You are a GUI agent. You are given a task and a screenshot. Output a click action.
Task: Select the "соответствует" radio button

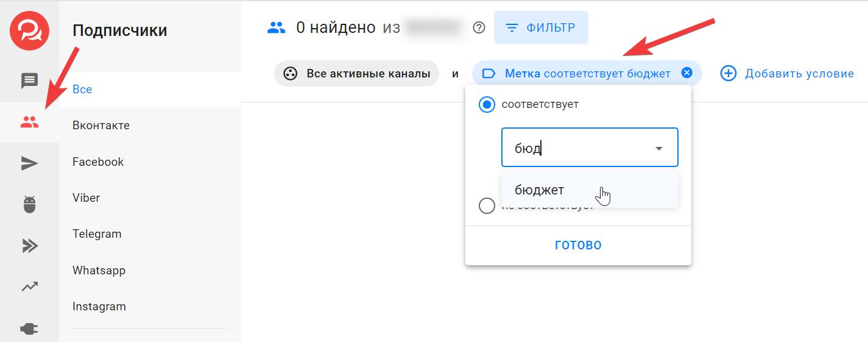pos(487,105)
